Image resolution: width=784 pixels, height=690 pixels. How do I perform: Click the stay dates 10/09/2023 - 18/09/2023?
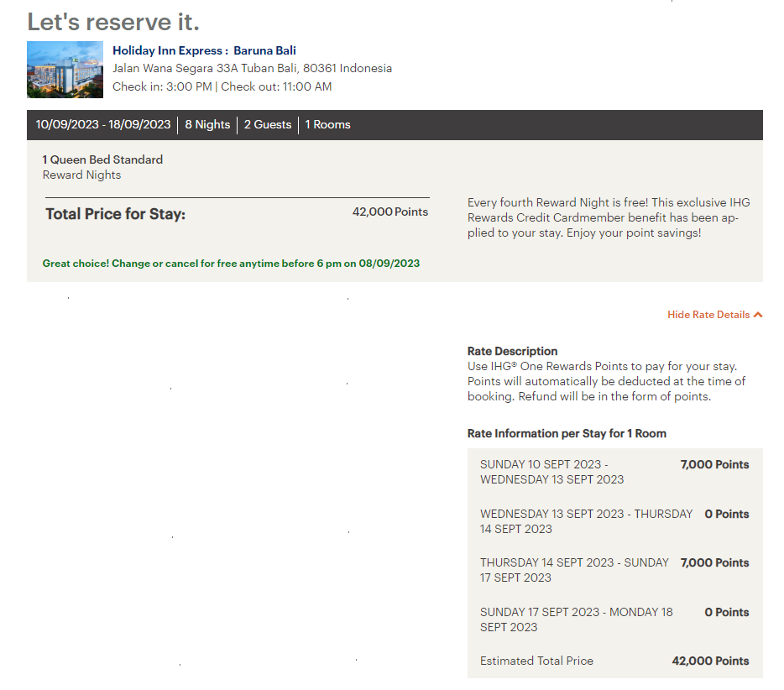click(x=103, y=124)
